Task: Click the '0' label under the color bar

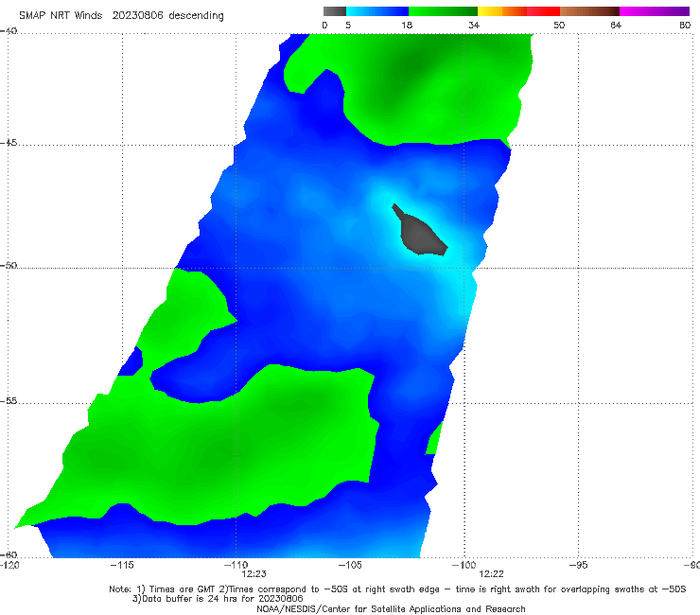Action: [325, 26]
